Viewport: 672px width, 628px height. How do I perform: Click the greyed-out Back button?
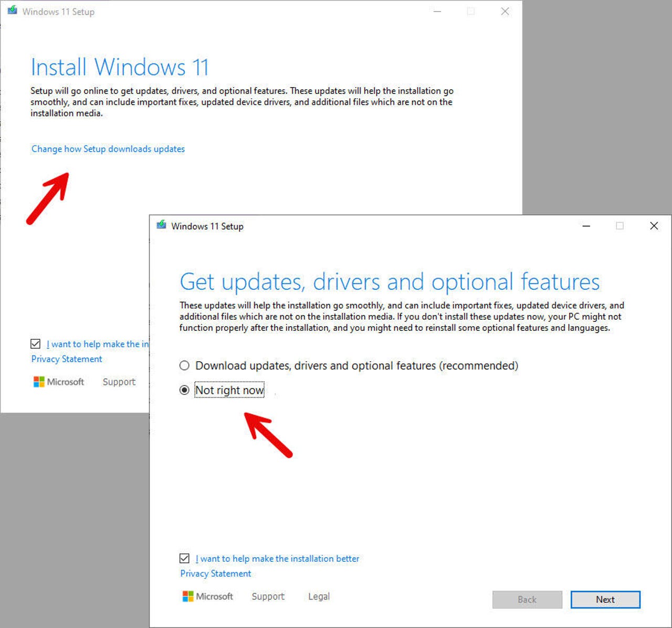[527, 600]
